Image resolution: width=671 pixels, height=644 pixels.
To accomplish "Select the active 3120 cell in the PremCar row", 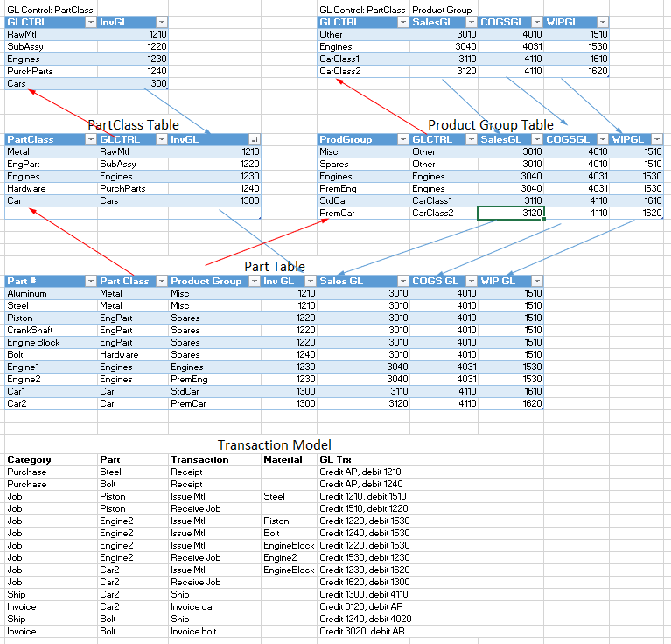I will 511,213.
